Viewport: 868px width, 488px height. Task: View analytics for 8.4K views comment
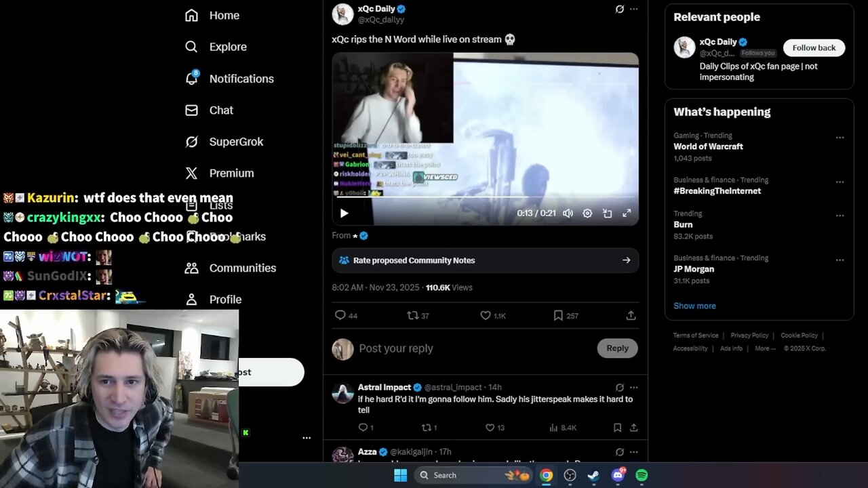(562, 428)
